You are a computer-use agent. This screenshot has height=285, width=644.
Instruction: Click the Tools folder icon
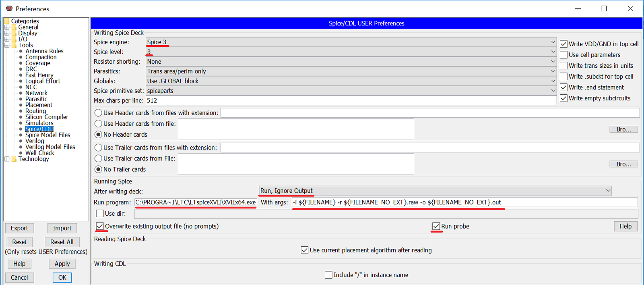click(x=14, y=45)
